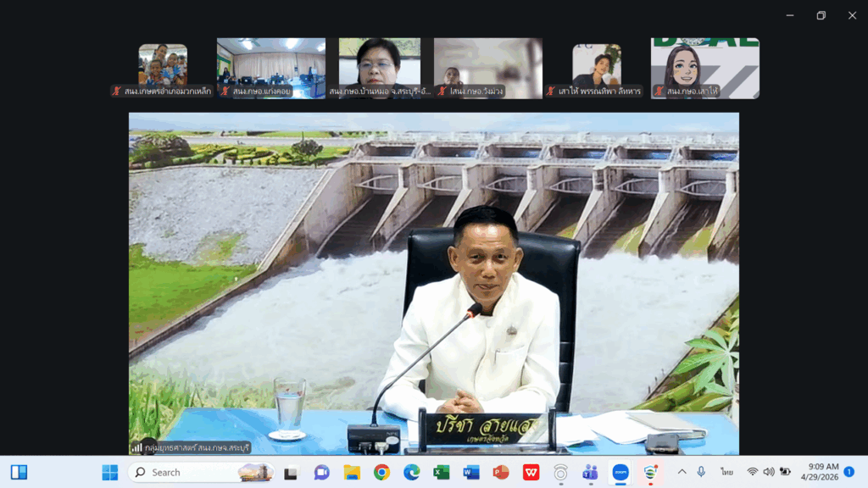
Task: Open Wi-Fi network settings in the system tray
Action: [752, 472]
